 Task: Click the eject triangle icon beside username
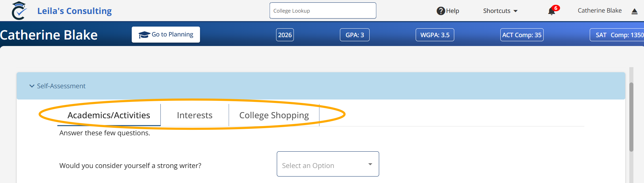pos(634,11)
